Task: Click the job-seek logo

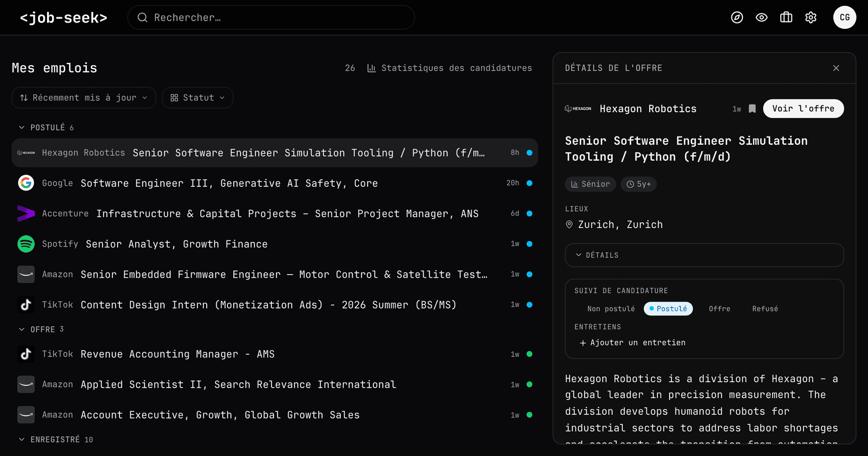Action: coord(64,18)
